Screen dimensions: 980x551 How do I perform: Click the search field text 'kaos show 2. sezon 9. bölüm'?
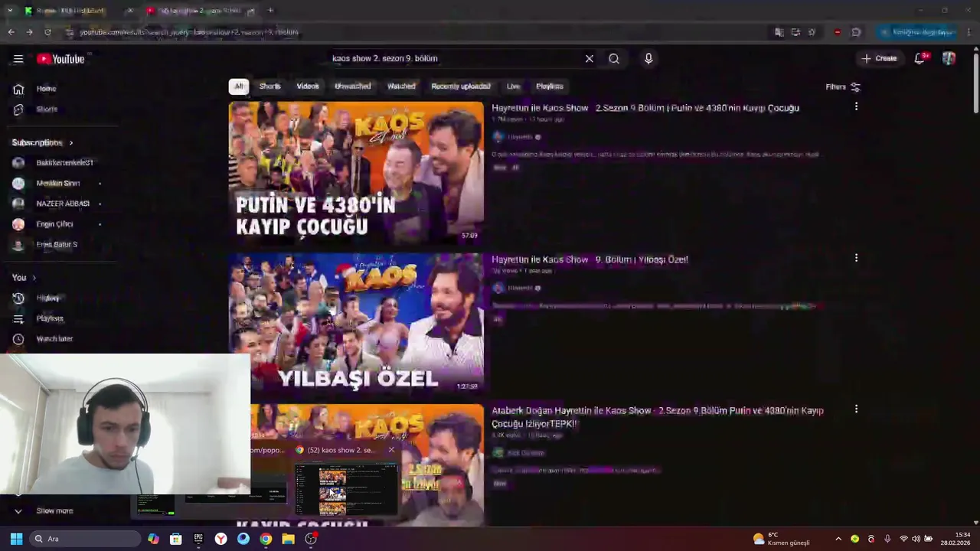point(384,58)
